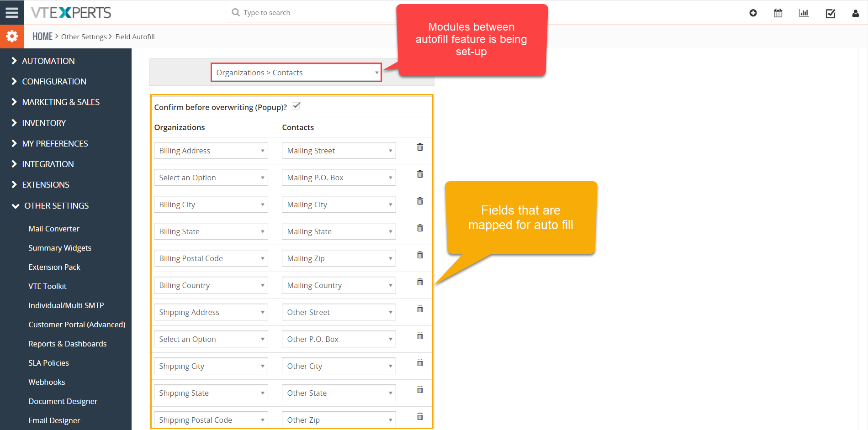The height and width of the screenshot is (430, 868).
Task: Delete the Billing Country mapping row
Action: (420, 282)
